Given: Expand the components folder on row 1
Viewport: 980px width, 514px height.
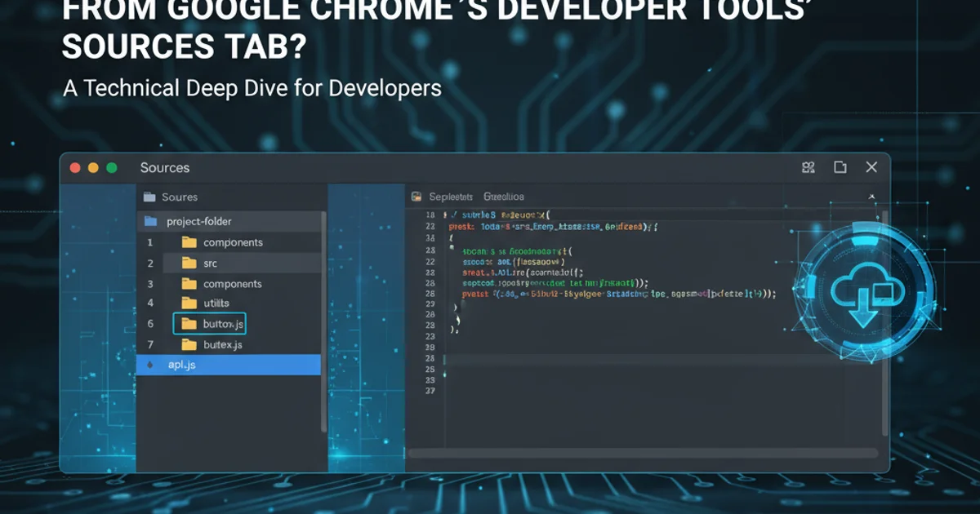Looking at the screenshot, I should tap(232, 242).
